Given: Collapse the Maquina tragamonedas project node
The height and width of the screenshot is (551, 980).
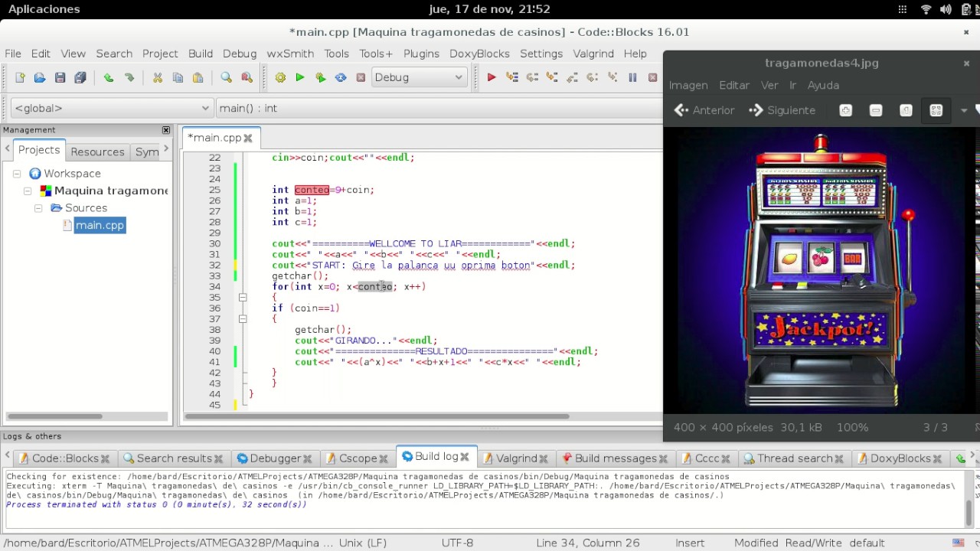Looking at the screenshot, I should pos(28,191).
